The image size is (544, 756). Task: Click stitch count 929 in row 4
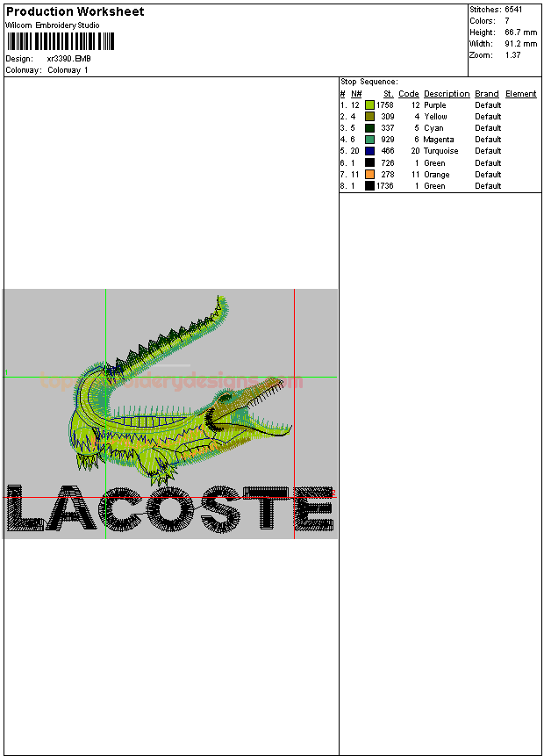388,140
